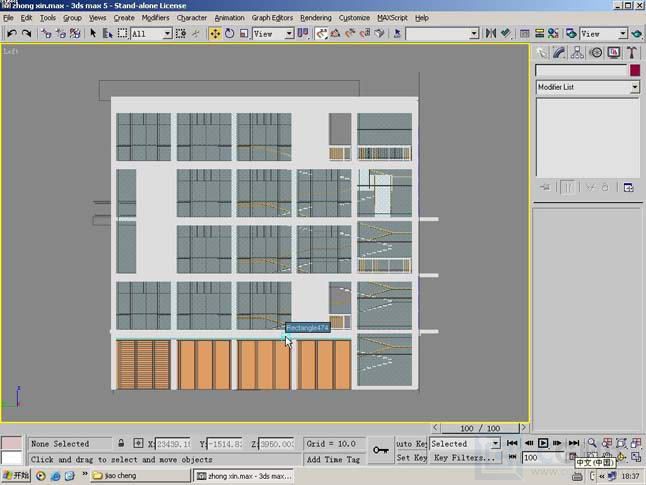Open the Customize menu
Image resolution: width=646 pixels, height=485 pixels.
354,18
